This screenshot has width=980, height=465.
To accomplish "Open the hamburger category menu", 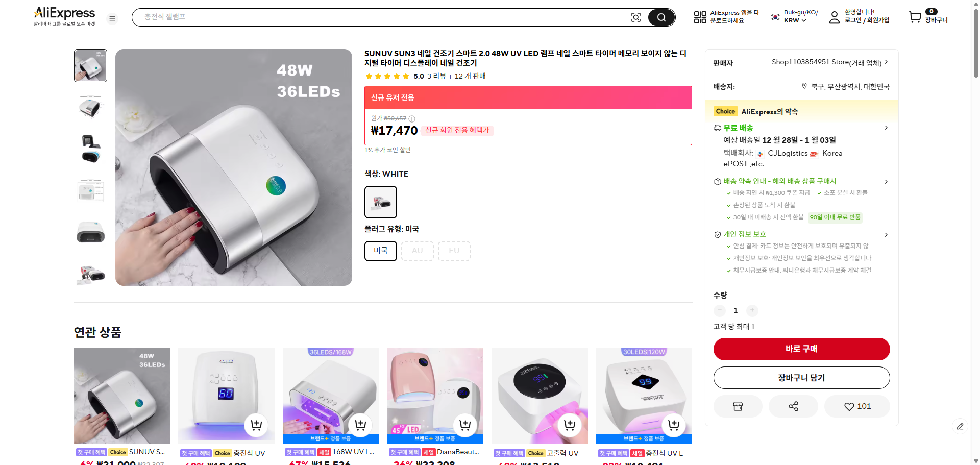I will coord(112,18).
